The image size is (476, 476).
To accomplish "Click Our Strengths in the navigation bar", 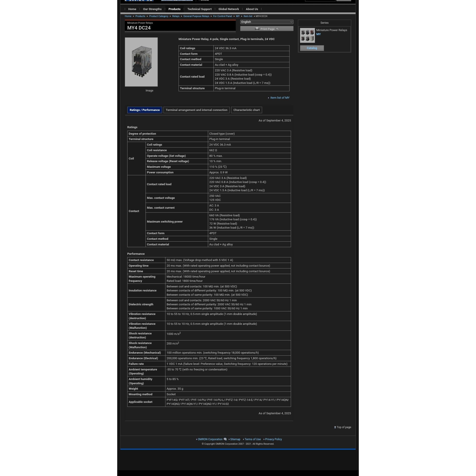I will coord(152,9).
